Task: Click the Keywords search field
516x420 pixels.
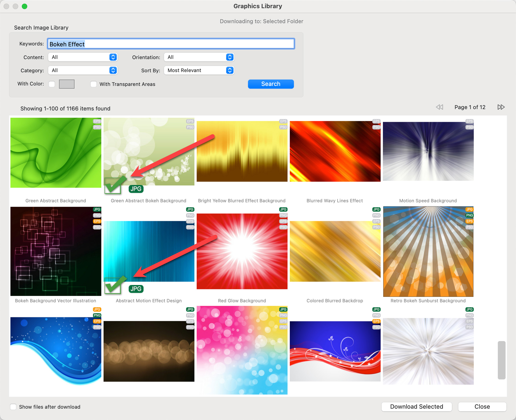Action: coord(171,44)
